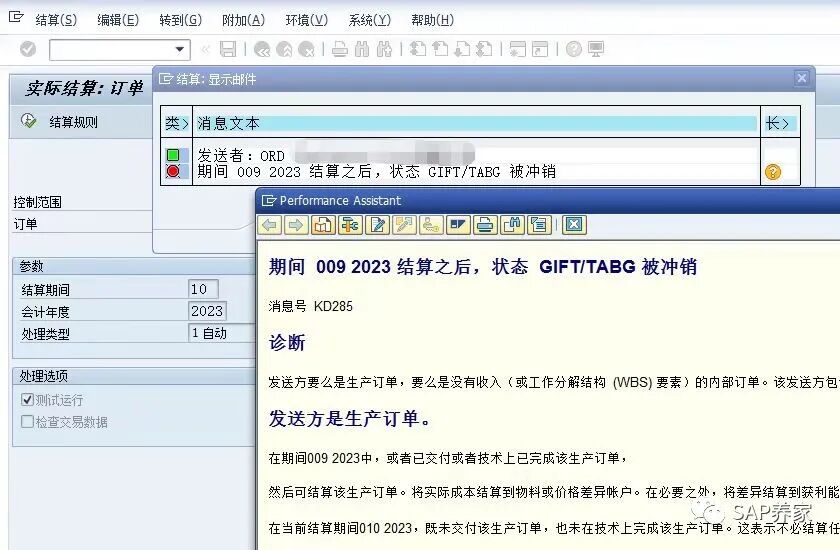Open the 附加(A) menu
The image size is (840, 550).
pos(243,20)
